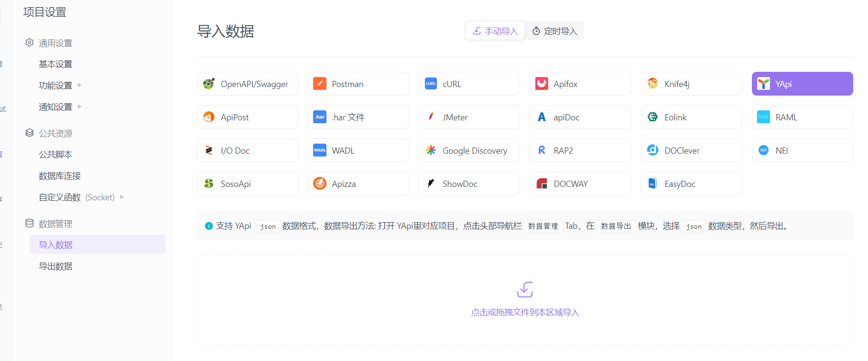Click the blue info icon in hint
This screenshot has height=361, width=868.
[209, 226]
